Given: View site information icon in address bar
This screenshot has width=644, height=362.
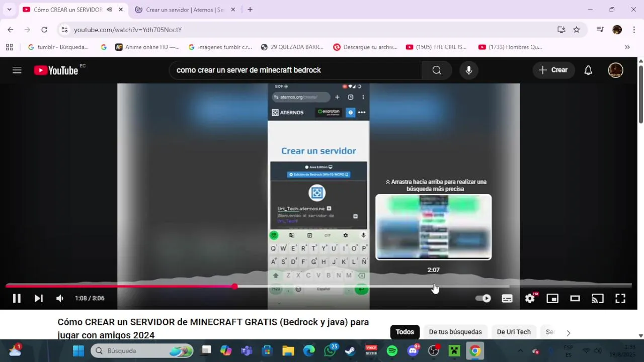Looking at the screenshot, I should click(64, 30).
